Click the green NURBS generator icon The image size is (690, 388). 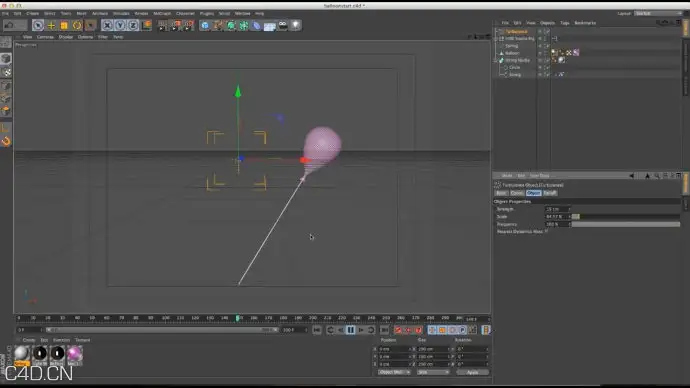click(231, 26)
